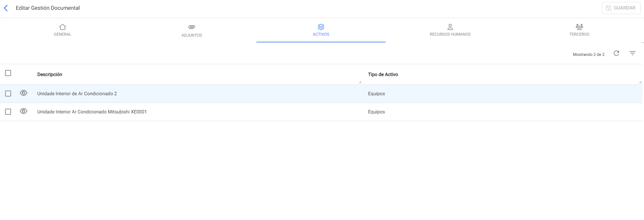The width and height of the screenshot is (644, 220).
Task: Switch to the Recursos Humanos tab
Action: tap(450, 34)
